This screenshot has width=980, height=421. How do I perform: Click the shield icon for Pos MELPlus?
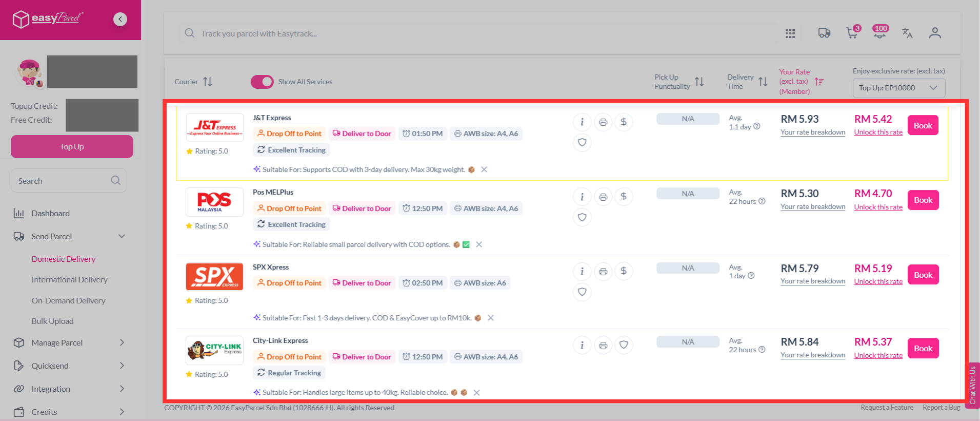(x=582, y=217)
